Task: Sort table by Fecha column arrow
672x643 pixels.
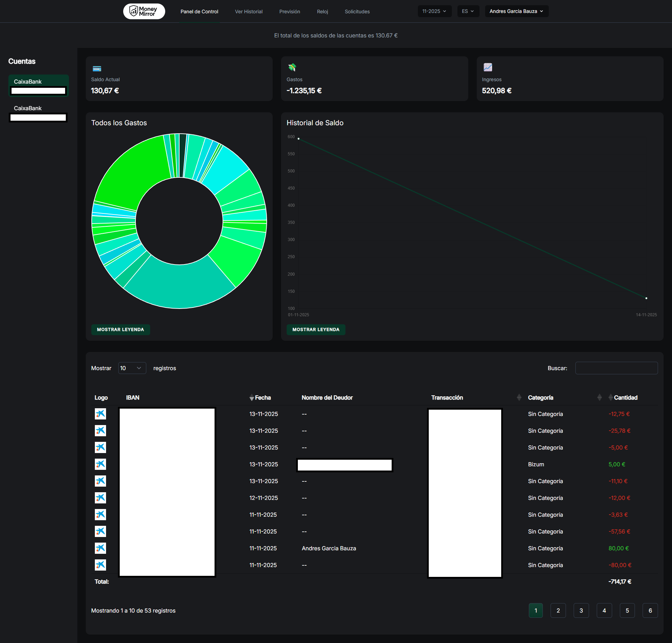Action: coord(252,398)
